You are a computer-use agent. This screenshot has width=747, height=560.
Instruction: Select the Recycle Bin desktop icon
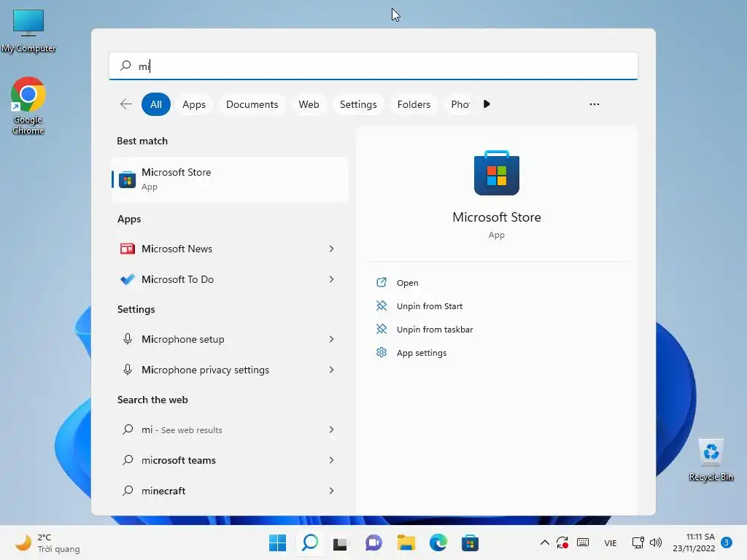(x=711, y=460)
